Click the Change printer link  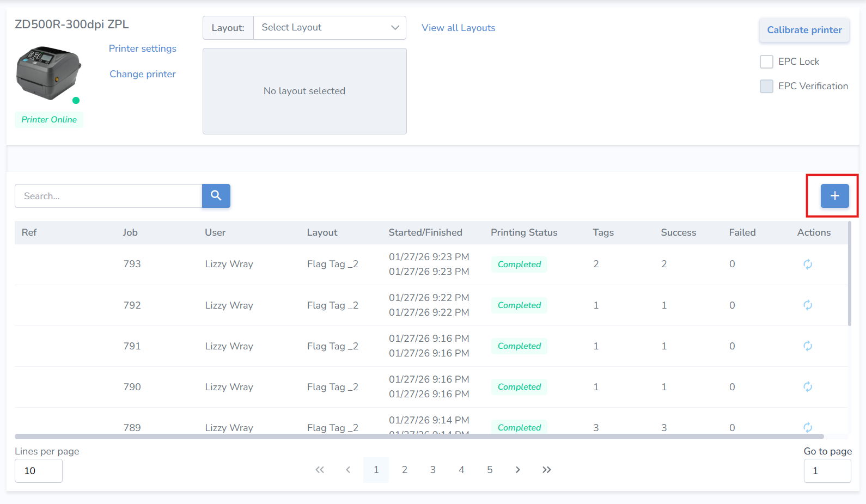click(143, 74)
